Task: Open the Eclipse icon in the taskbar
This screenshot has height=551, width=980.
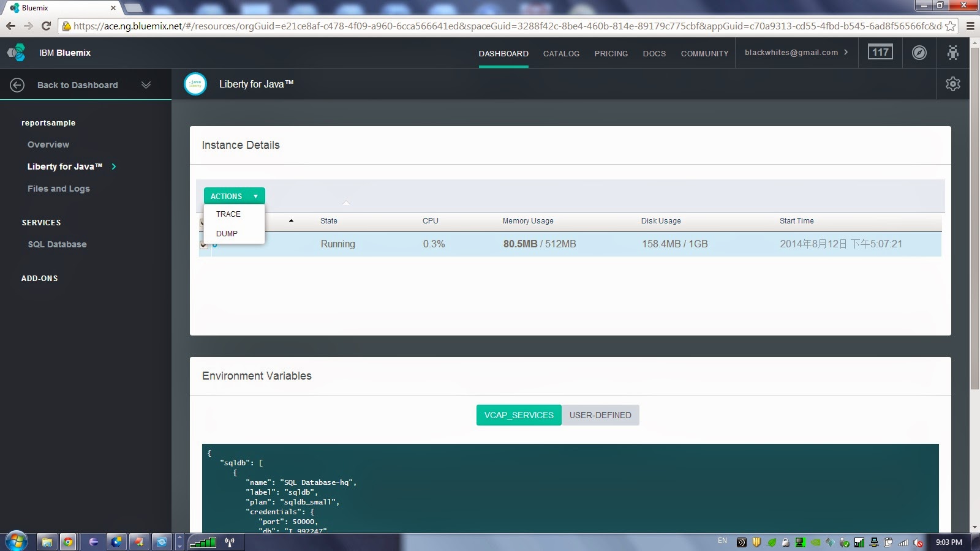Action: point(93,542)
